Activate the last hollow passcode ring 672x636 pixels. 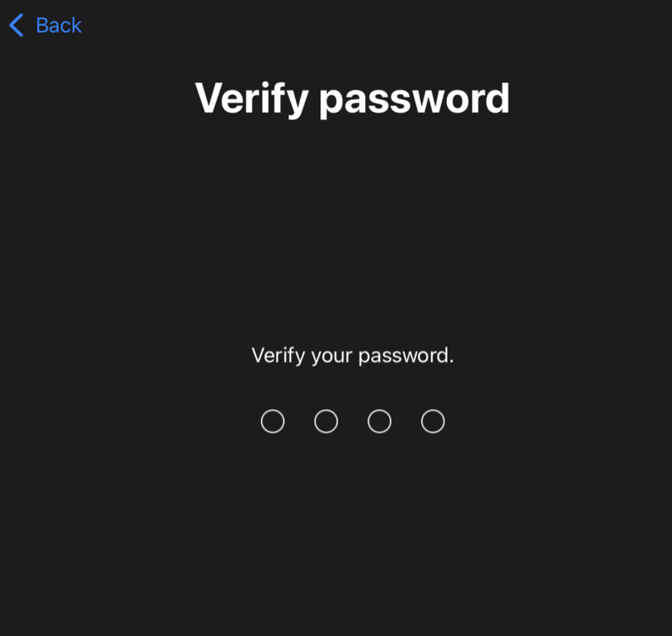[433, 421]
